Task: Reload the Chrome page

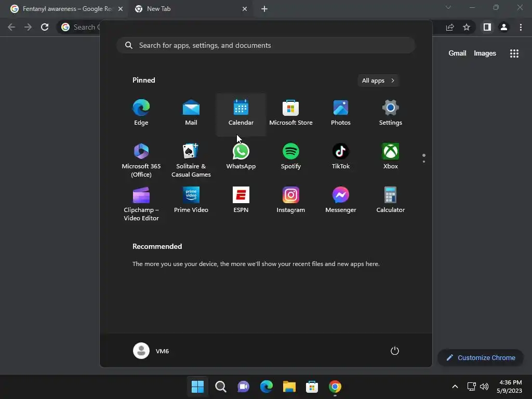Action: coord(45,27)
